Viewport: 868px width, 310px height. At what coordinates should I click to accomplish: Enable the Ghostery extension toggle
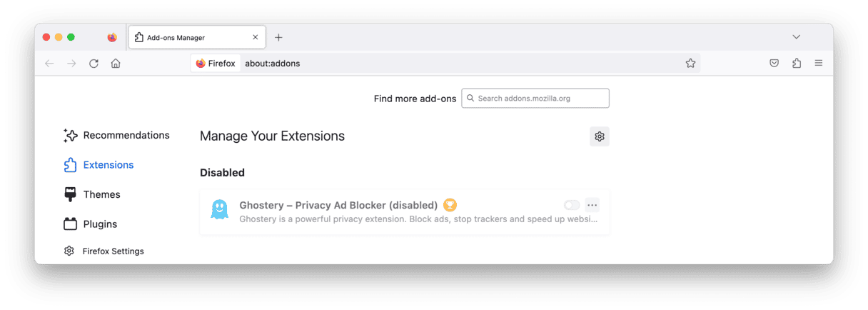coord(572,205)
